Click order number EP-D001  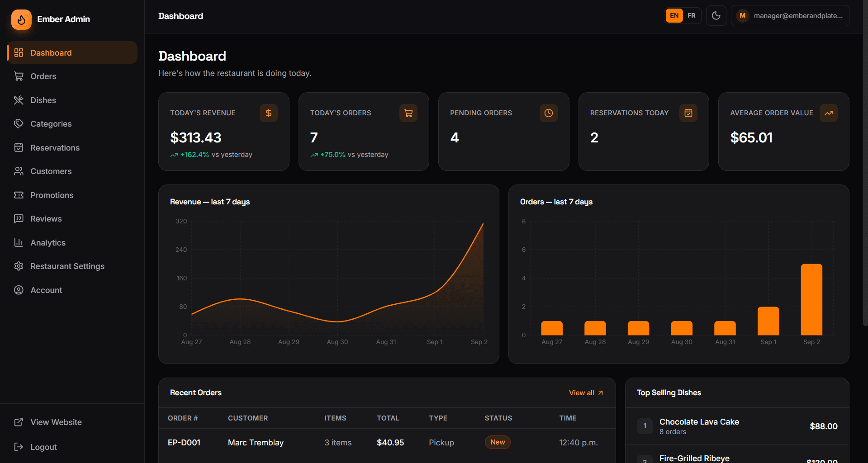pos(184,442)
